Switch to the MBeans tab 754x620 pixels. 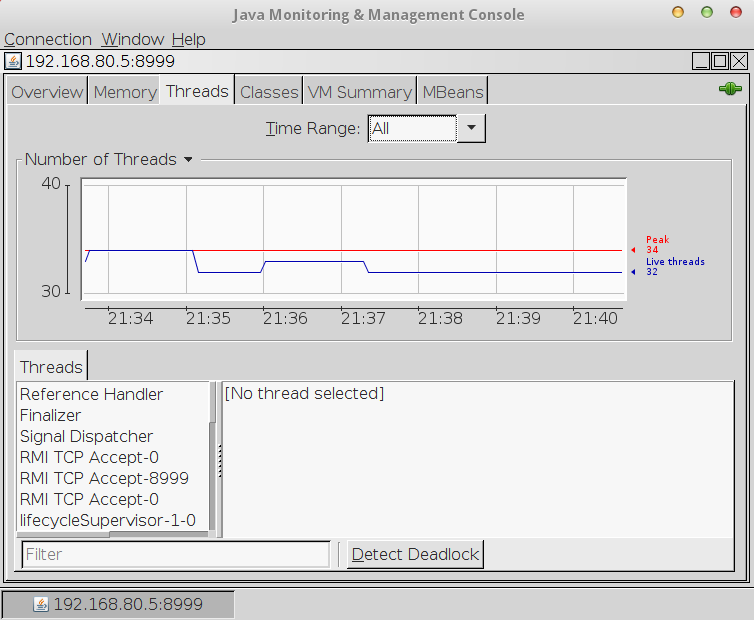453,92
